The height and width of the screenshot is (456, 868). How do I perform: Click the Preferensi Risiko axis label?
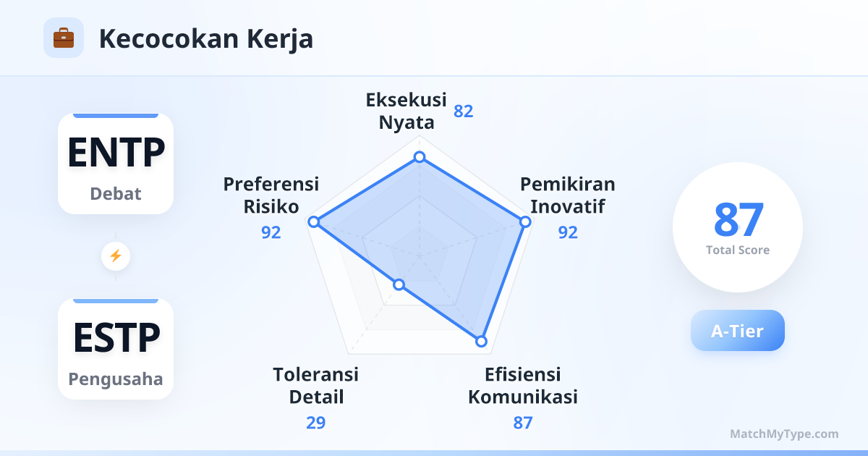271,195
